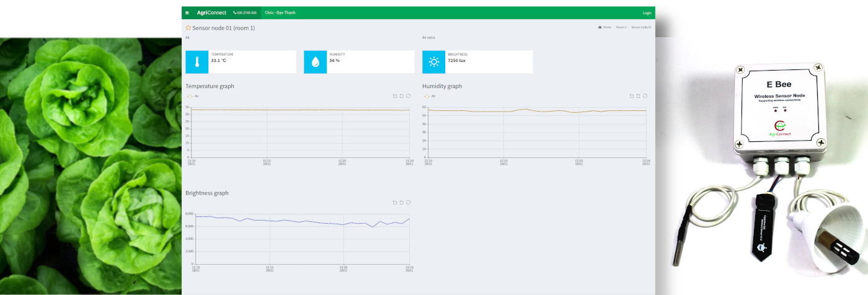Click the Temperature graph line
868x295 pixels.
point(301,110)
